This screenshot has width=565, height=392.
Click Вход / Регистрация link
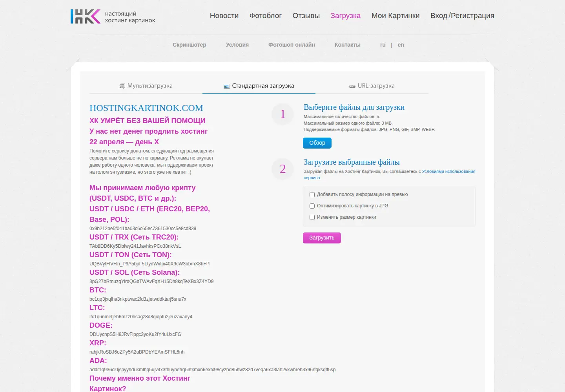[462, 16]
